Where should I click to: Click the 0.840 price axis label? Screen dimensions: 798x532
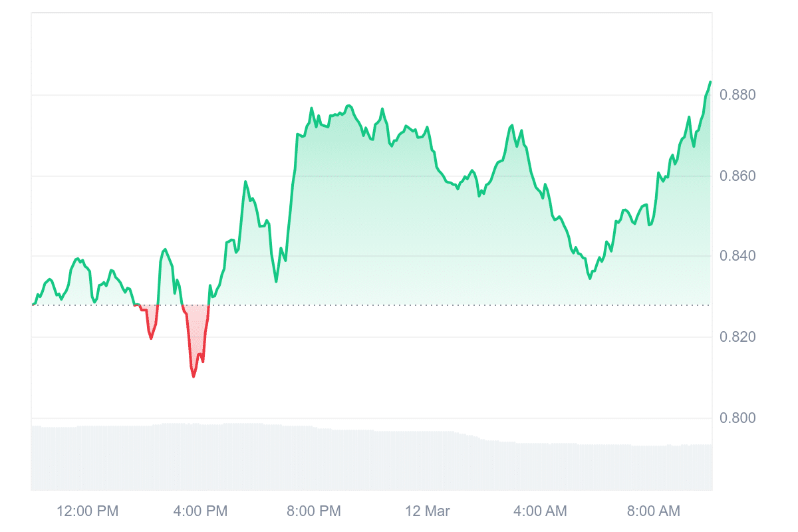pyautogui.click(x=739, y=257)
